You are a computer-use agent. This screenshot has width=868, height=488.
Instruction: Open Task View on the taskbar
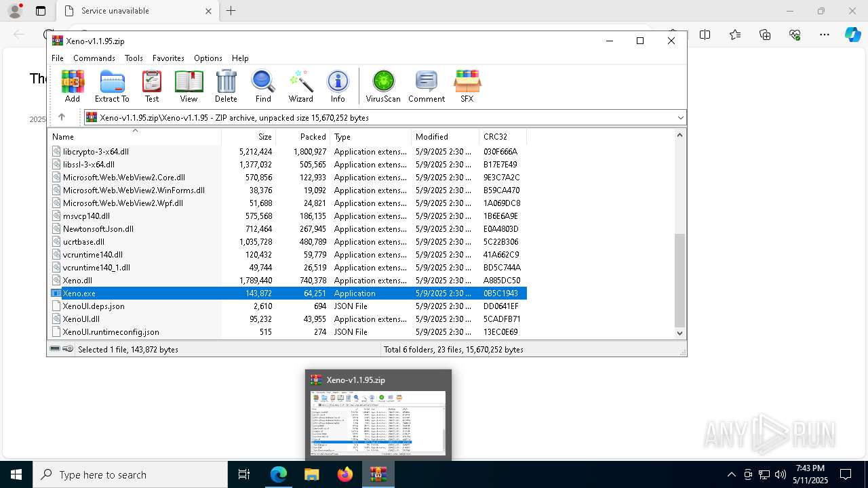244,474
